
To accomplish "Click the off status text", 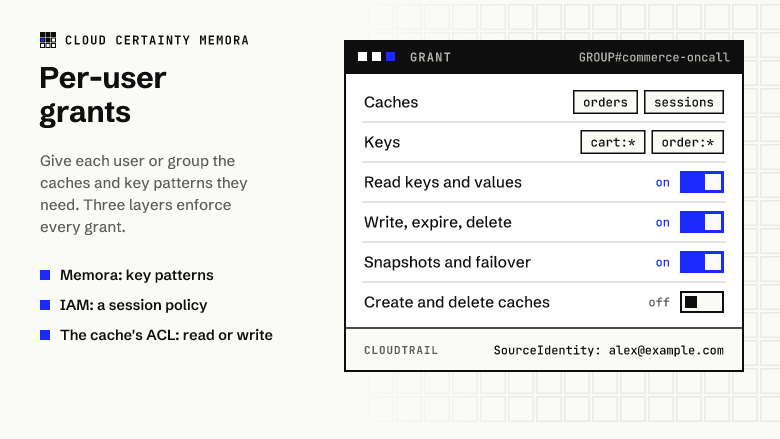I will [x=659, y=302].
